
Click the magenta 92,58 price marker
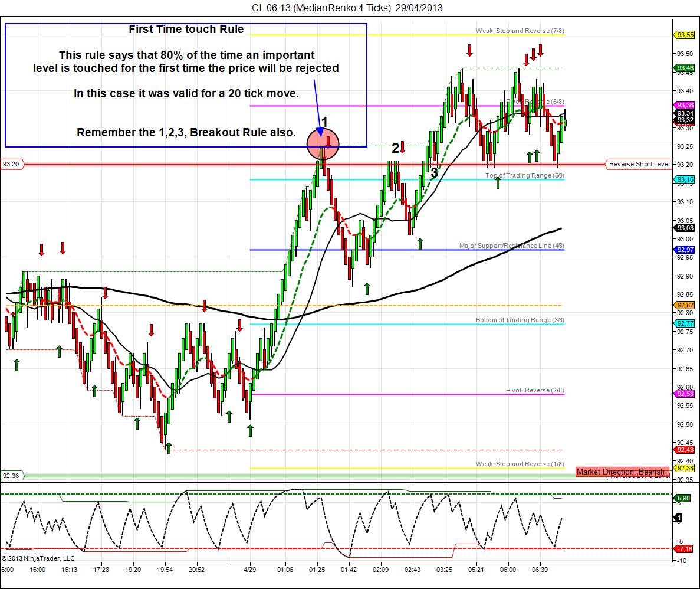click(685, 394)
